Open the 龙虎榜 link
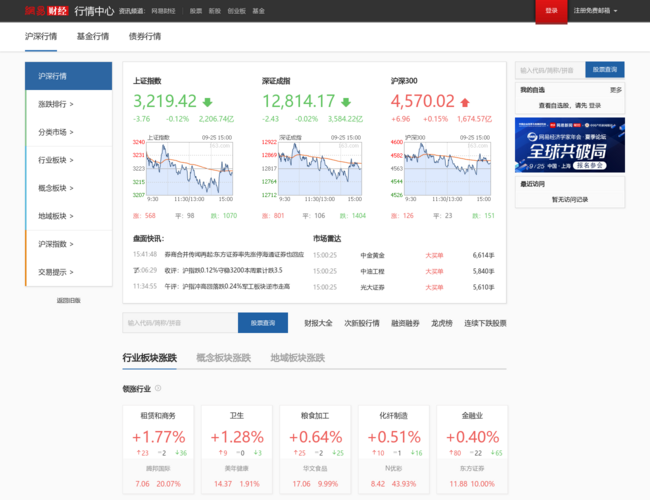 coord(442,323)
